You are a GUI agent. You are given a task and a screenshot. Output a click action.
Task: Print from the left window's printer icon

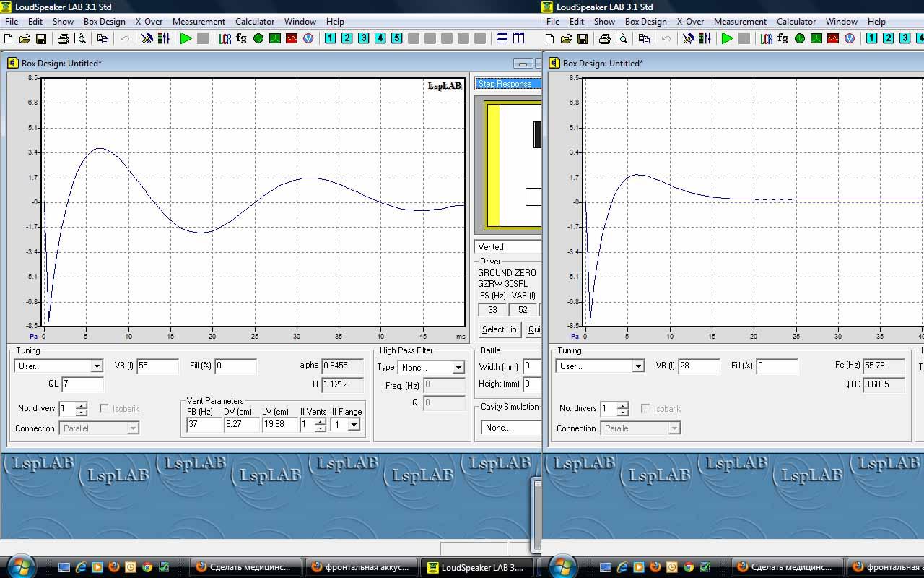click(64, 38)
